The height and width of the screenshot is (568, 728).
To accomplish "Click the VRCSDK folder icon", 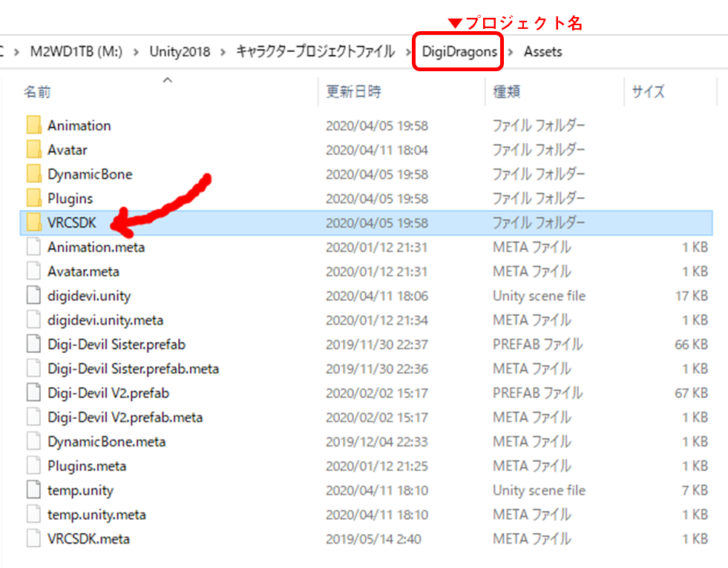I will [x=33, y=222].
